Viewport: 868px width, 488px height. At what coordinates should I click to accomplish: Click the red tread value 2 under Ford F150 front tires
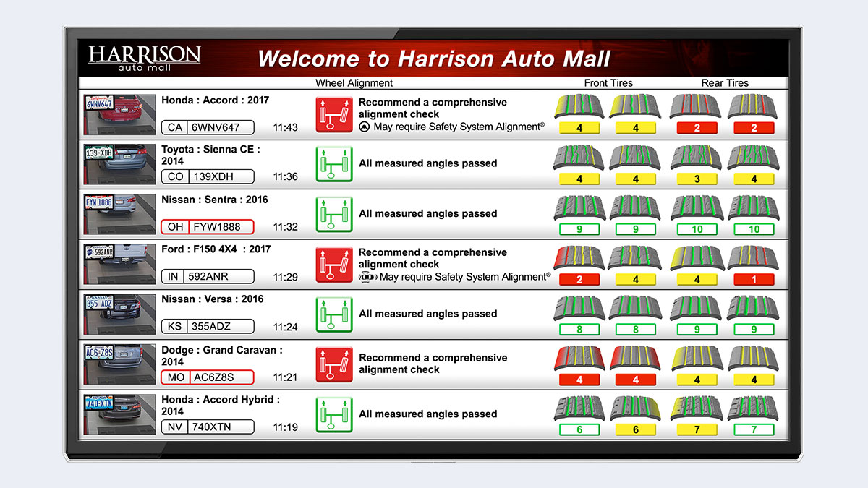point(579,279)
